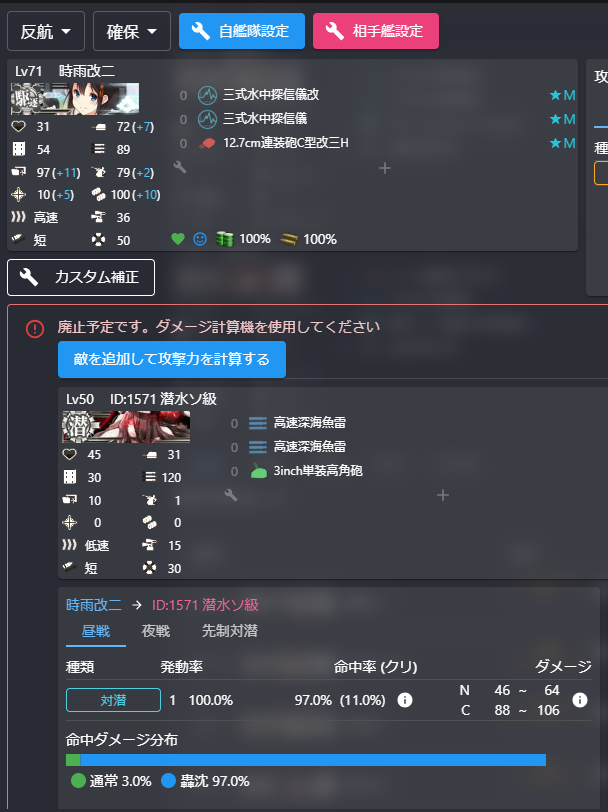Click the red gun icon for 12.7cm連装砲C型改三H
The image size is (608, 812).
(208, 143)
